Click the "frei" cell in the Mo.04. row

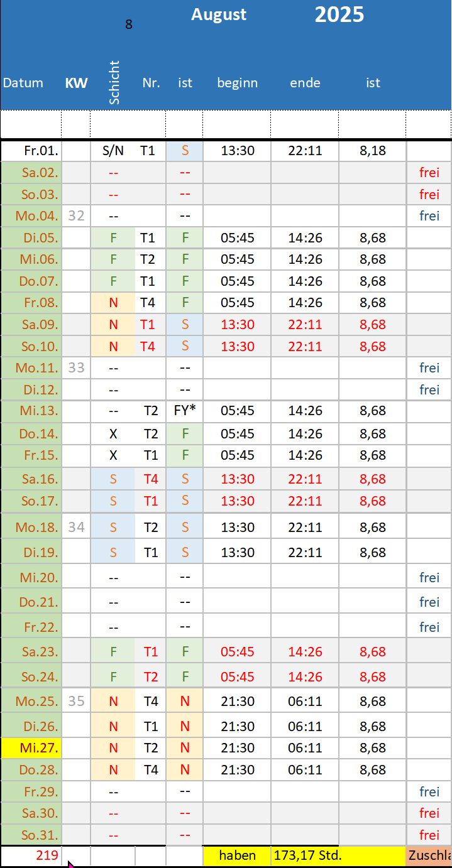pos(429,216)
